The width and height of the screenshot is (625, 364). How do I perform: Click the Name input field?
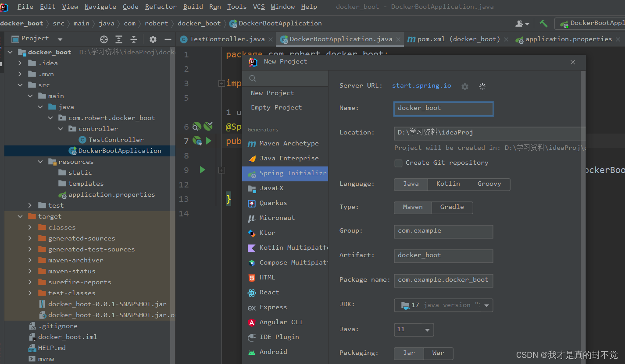click(x=443, y=109)
